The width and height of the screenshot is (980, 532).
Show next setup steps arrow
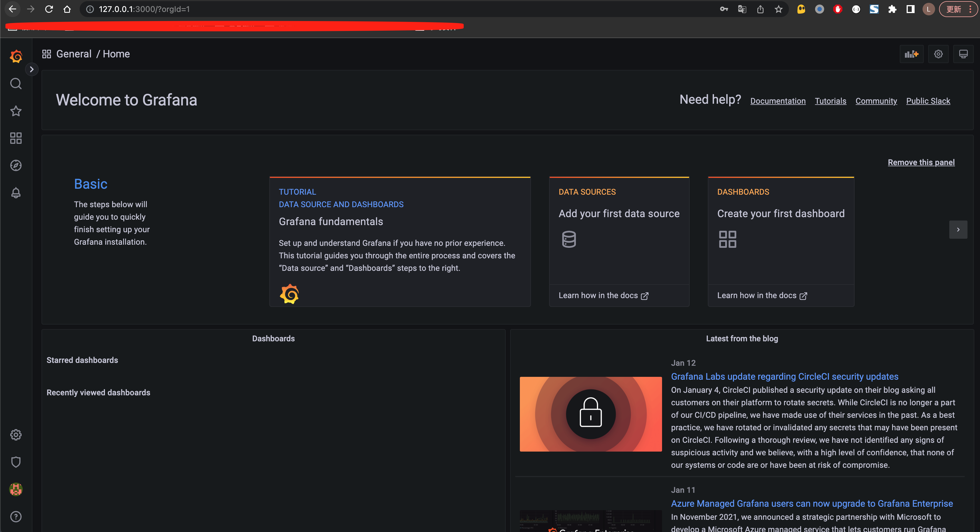[x=958, y=229]
